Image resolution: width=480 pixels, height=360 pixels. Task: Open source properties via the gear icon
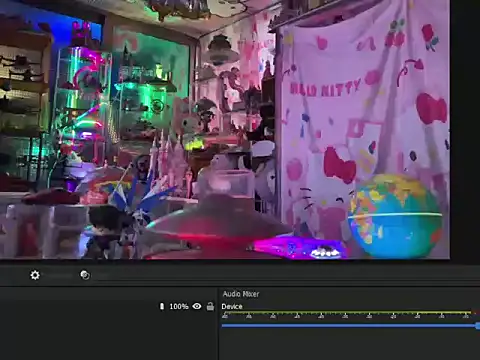click(x=35, y=275)
